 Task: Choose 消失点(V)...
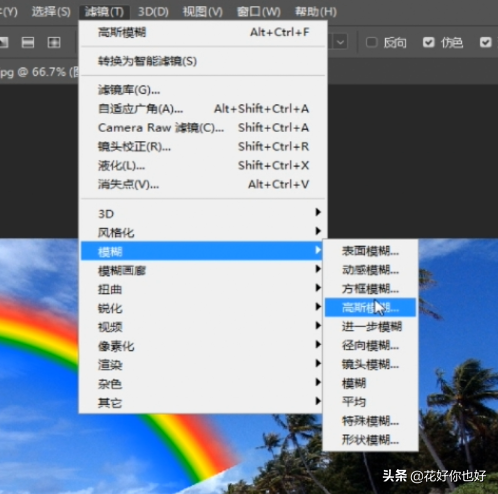[203, 184]
